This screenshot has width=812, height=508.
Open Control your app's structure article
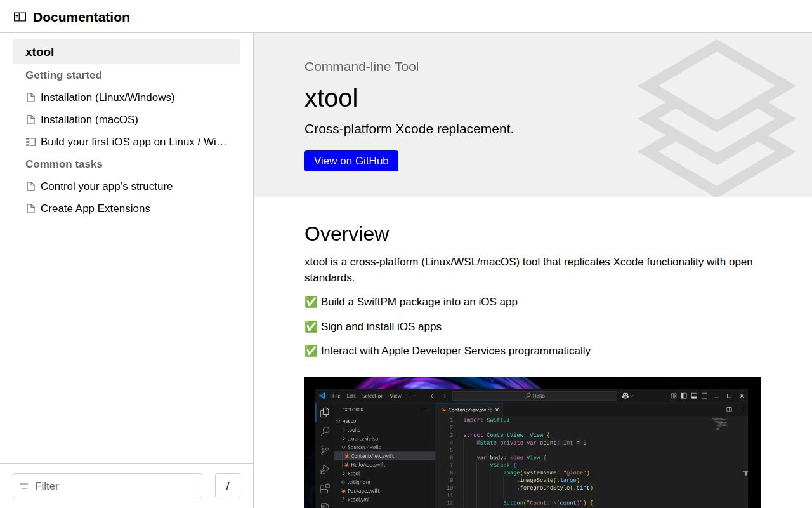click(107, 186)
